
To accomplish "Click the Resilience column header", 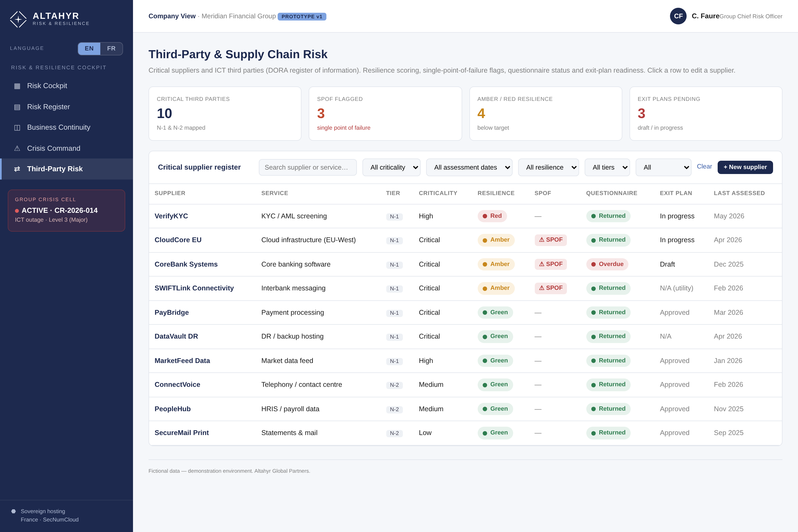I will coord(496,193).
